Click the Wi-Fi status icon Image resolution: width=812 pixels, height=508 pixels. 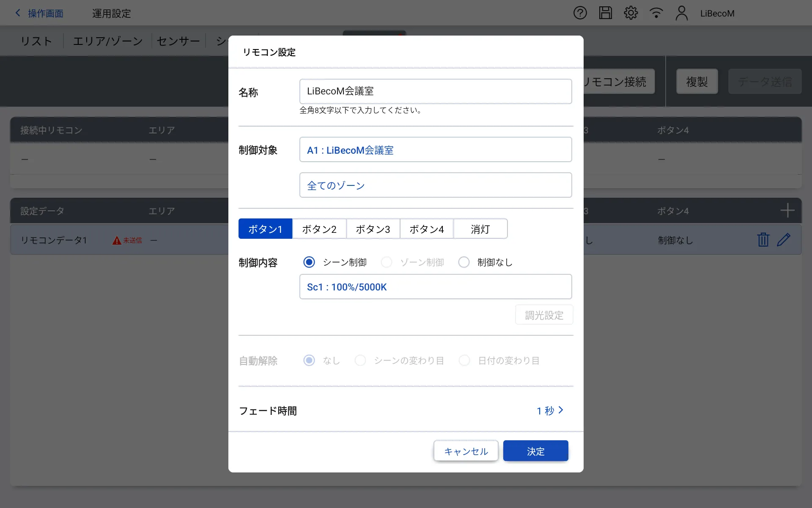(x=656, y=13)
